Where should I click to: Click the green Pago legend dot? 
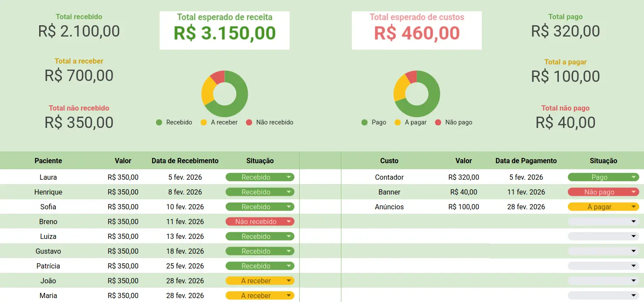[364, 122]
